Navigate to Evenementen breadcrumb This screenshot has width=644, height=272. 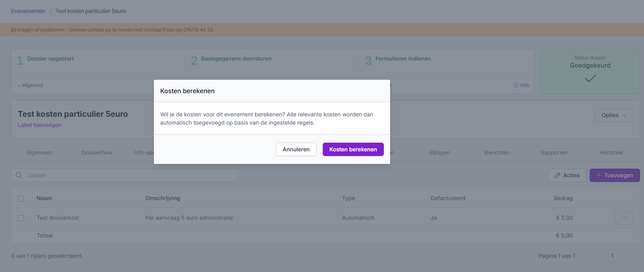click(x=28, y=11)
